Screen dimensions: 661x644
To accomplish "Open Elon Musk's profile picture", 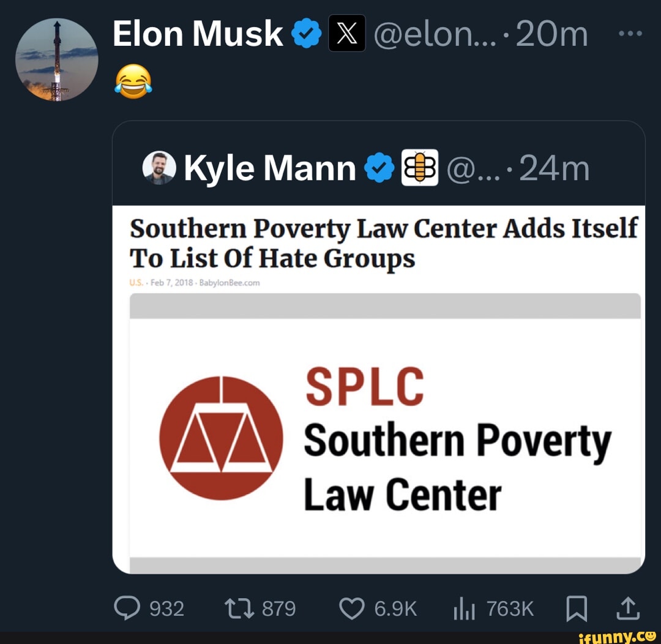I will pos(57,59).
